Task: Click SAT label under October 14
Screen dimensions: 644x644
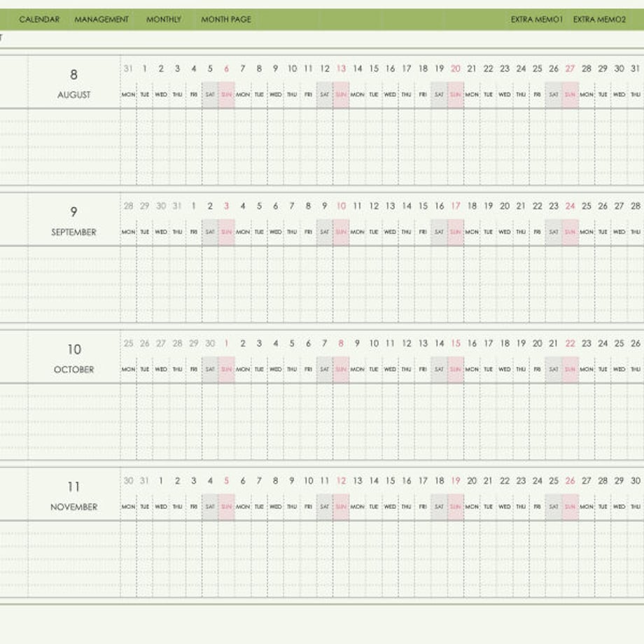Action: click(439, 370)
